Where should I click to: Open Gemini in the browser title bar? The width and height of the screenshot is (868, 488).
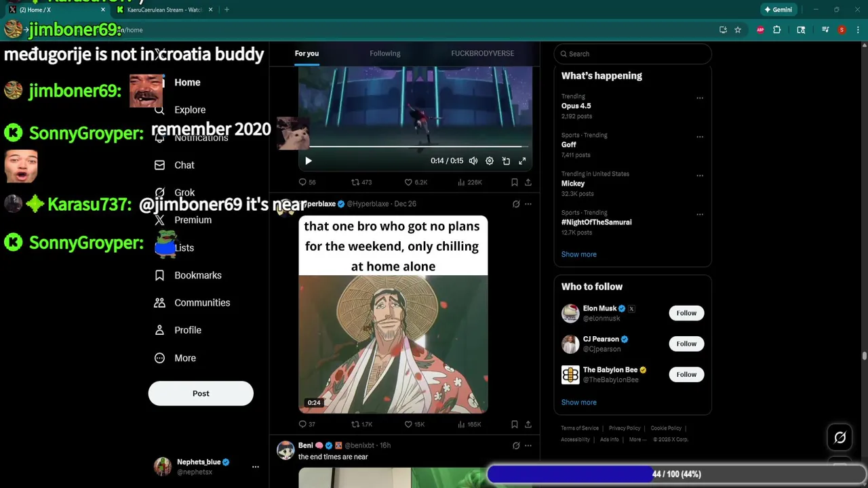tap(777, 9)
